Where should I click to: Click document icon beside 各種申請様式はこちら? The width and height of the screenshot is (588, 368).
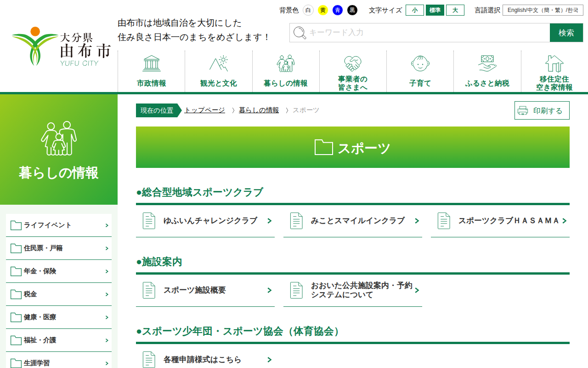(x=149, y=360)
